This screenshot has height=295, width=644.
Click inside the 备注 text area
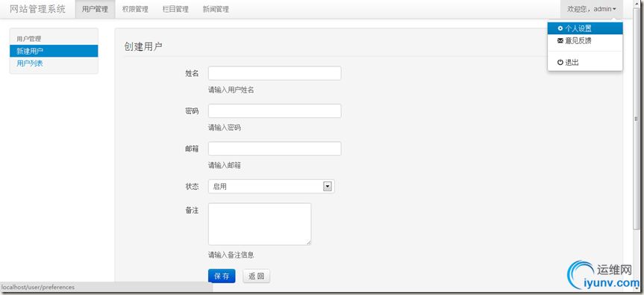coord(260,224)
